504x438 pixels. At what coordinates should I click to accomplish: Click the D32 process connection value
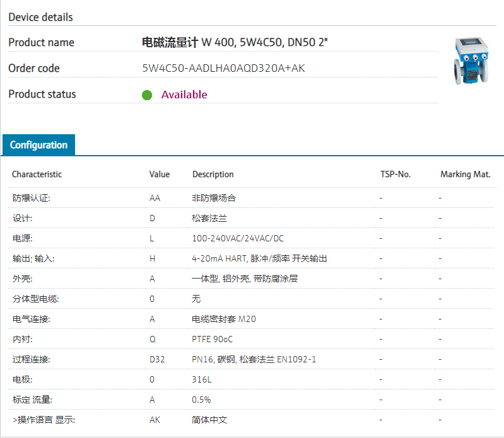pos(156,359)
